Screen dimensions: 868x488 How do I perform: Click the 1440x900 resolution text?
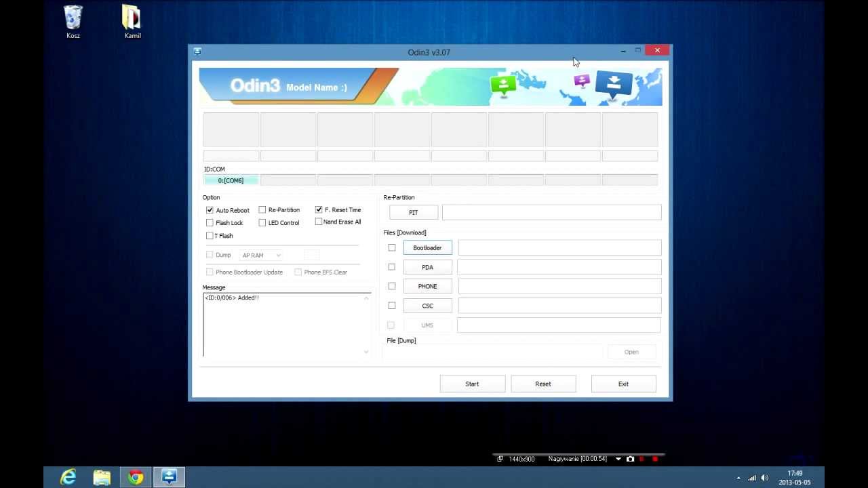click(522, 459)
